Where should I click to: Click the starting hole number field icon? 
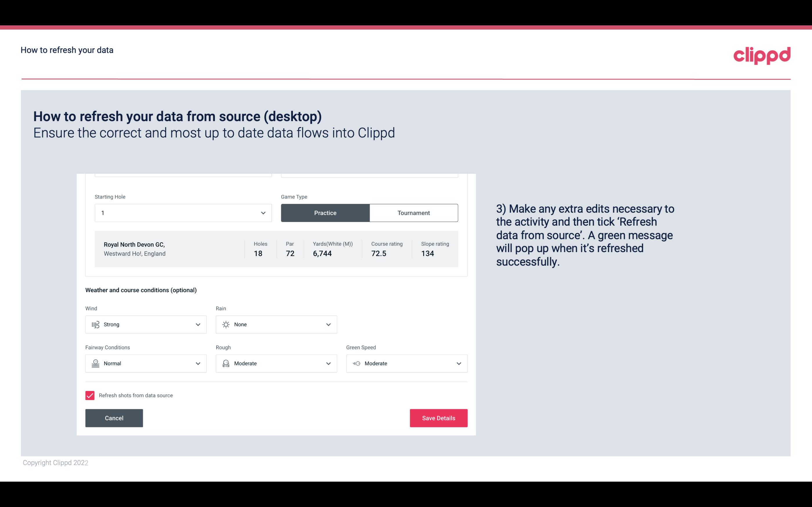point(263,213)
